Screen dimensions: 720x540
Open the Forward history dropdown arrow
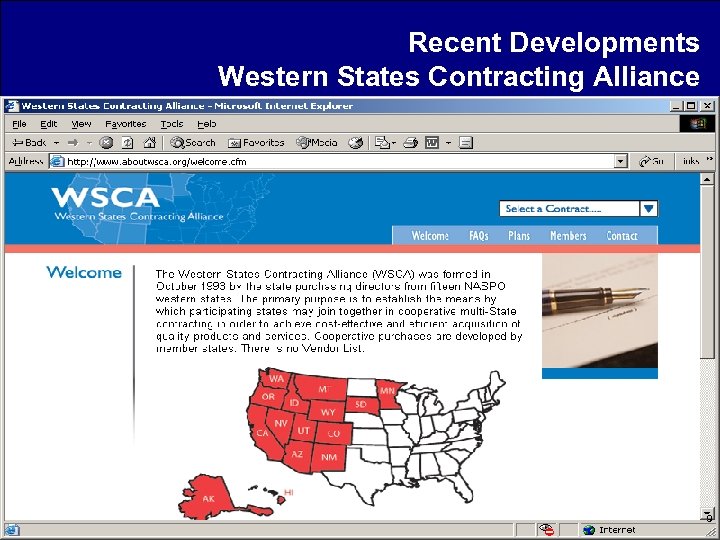(x=89, y=143)
